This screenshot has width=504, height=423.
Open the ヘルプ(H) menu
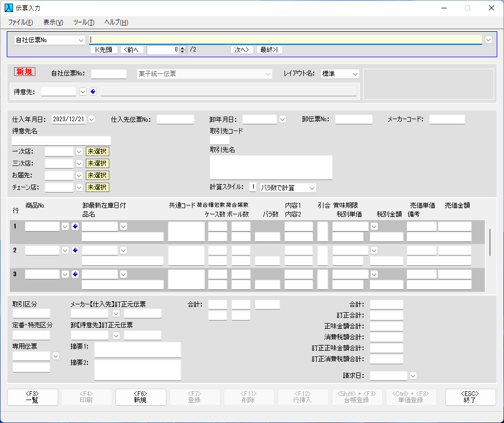[x=117, y=22]
